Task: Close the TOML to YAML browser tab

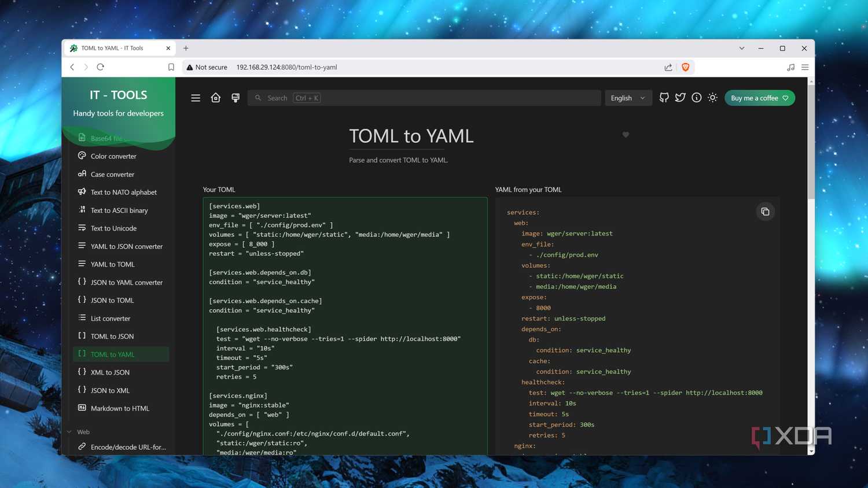Action: [x=168, y=48]
